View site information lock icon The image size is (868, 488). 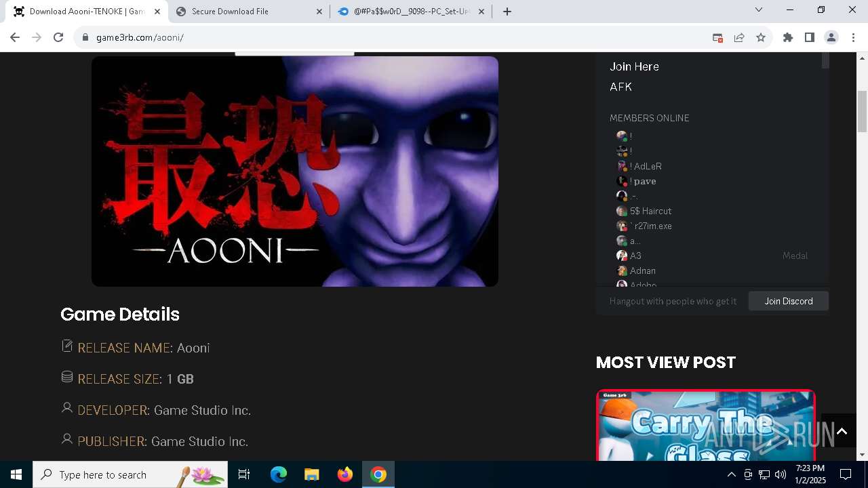pyautogui.click(x=85, y=37)
